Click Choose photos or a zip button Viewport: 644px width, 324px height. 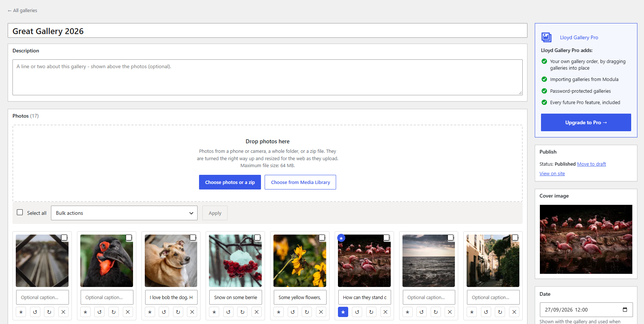click(230, 182)
